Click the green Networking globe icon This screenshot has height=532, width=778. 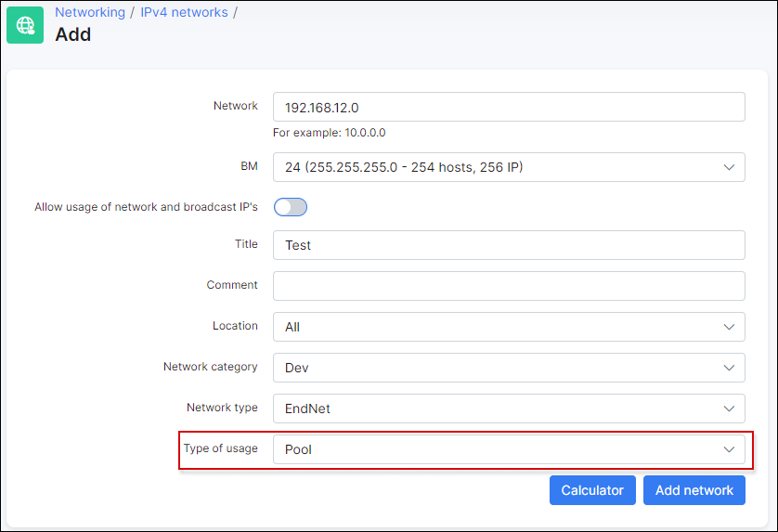point(25,25)
